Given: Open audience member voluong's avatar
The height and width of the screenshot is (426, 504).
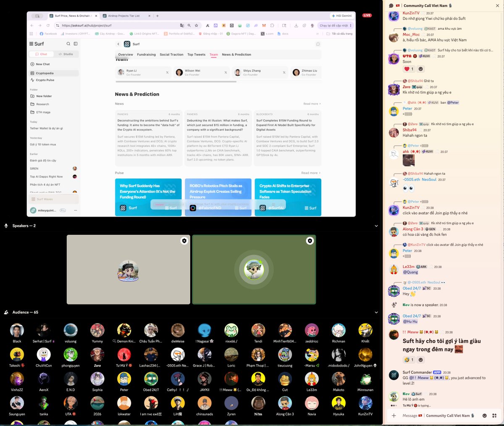Looking at the screenshot, I should pos(71,330).
